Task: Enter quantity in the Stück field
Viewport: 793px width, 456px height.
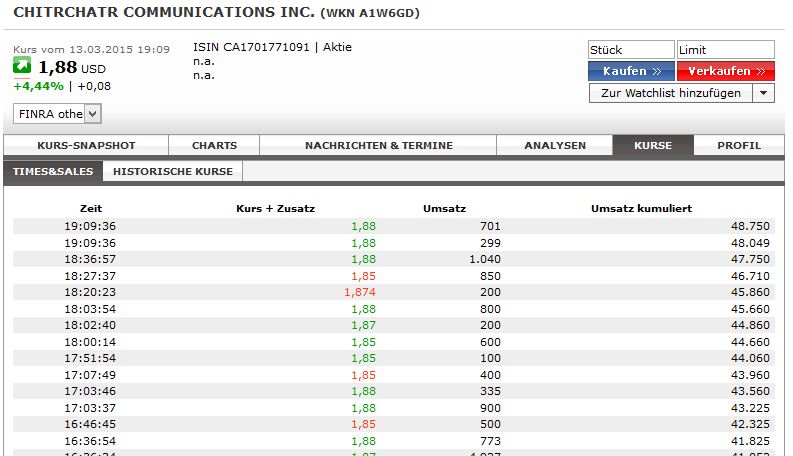Action: pyautogui.click(x=631, y=50)
